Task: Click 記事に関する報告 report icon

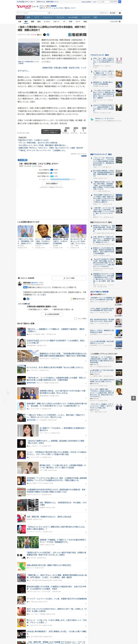Action: tap(23, 133)
